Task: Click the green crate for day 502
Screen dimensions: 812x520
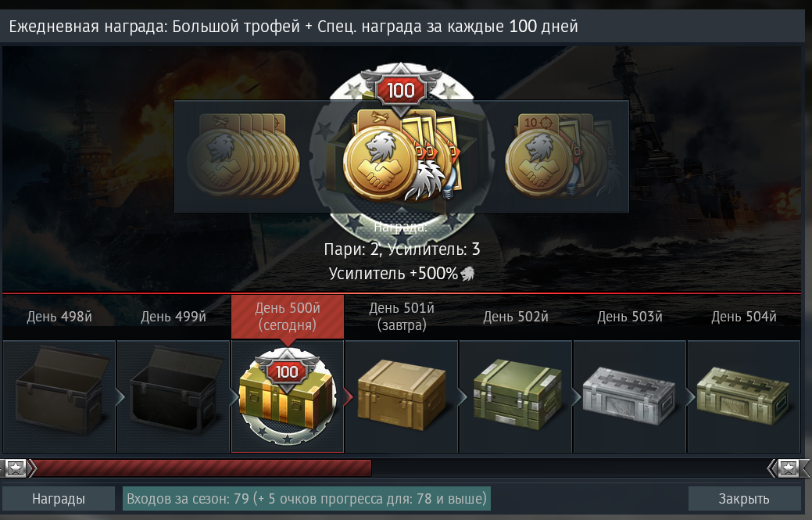Action: (x=515, y=396)
